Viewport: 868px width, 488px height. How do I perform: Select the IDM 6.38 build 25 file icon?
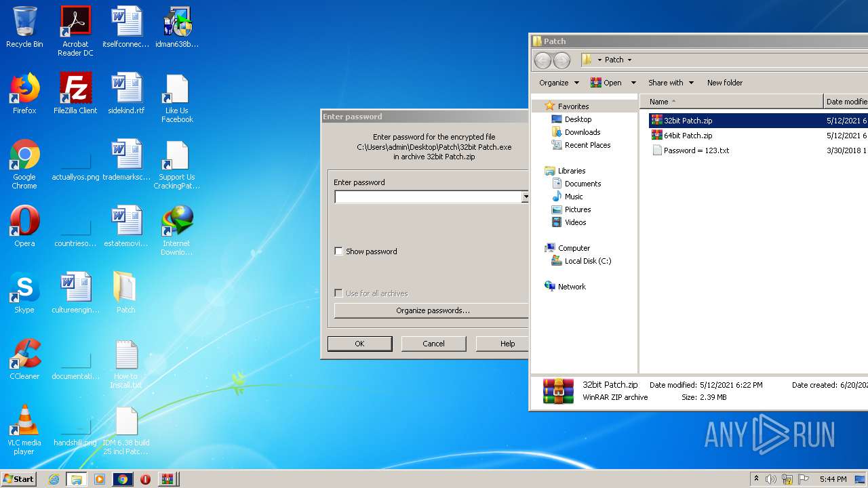point(125,430)
